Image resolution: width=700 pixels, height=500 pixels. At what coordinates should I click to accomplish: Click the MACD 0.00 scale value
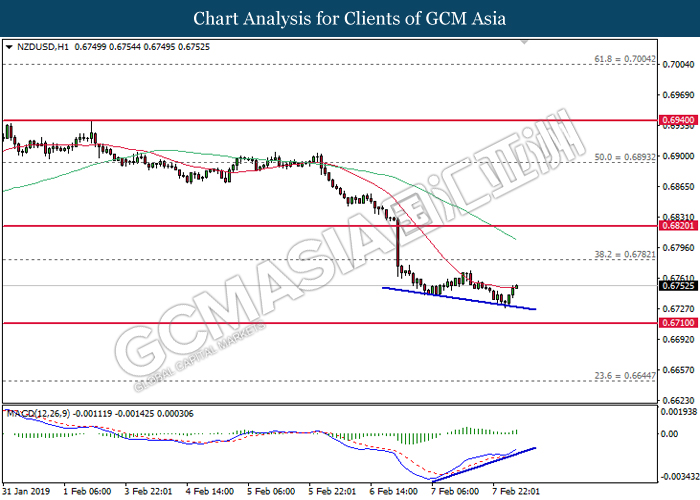click(x=670, y=433)
